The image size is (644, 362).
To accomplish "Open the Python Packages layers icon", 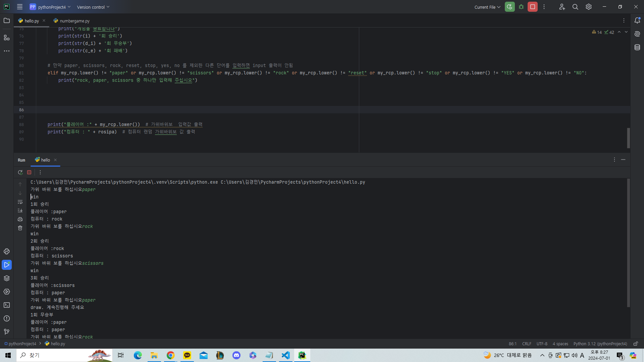I will point(7,278).
